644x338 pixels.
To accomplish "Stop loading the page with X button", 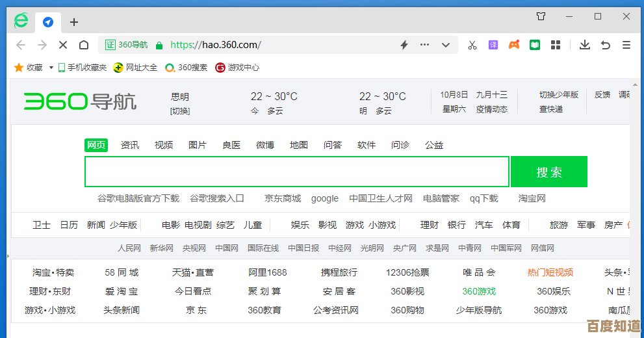I will click(63, 45).
